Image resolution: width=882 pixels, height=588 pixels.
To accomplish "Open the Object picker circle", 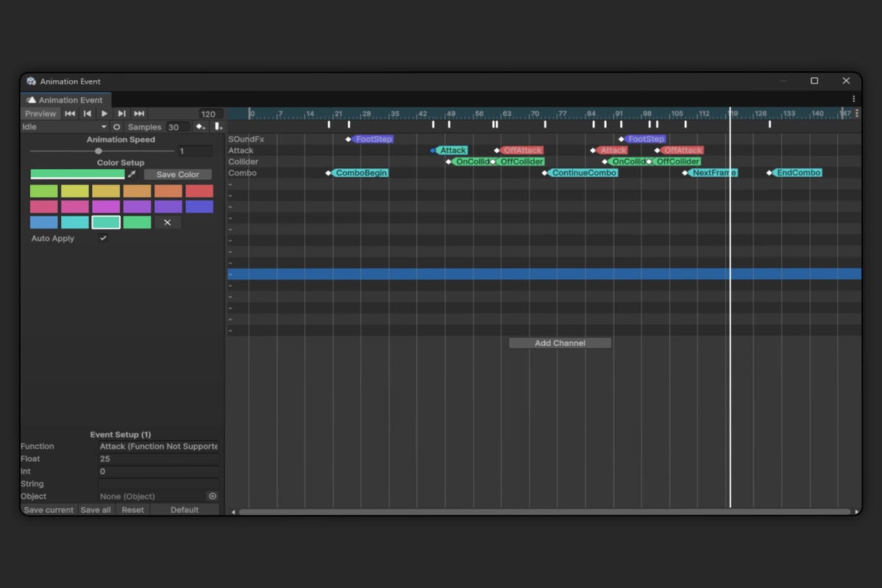I will (x=213, y=496).
